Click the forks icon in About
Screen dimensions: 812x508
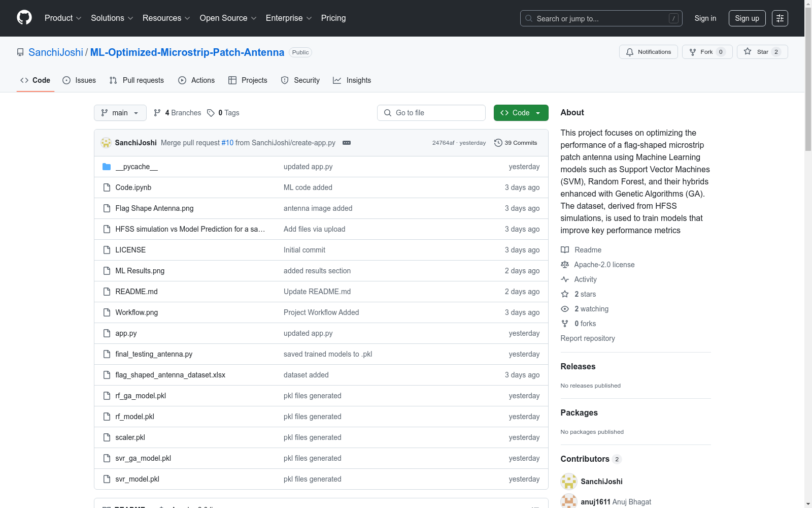click(x=565, y=324)
